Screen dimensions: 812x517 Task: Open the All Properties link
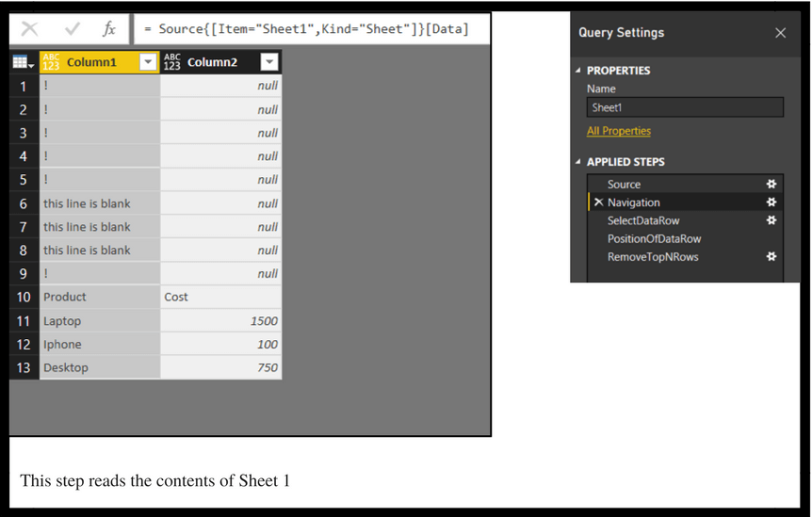pos(619,131)
